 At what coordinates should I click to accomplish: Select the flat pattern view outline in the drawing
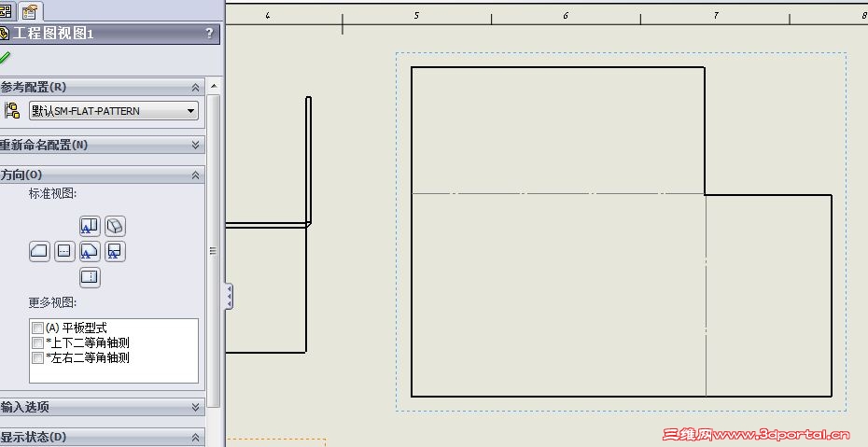(621, 231)
